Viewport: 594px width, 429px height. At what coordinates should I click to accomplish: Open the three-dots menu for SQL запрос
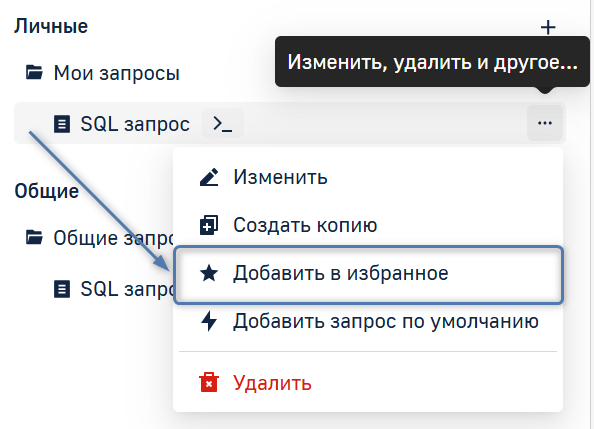click(545, 123)
